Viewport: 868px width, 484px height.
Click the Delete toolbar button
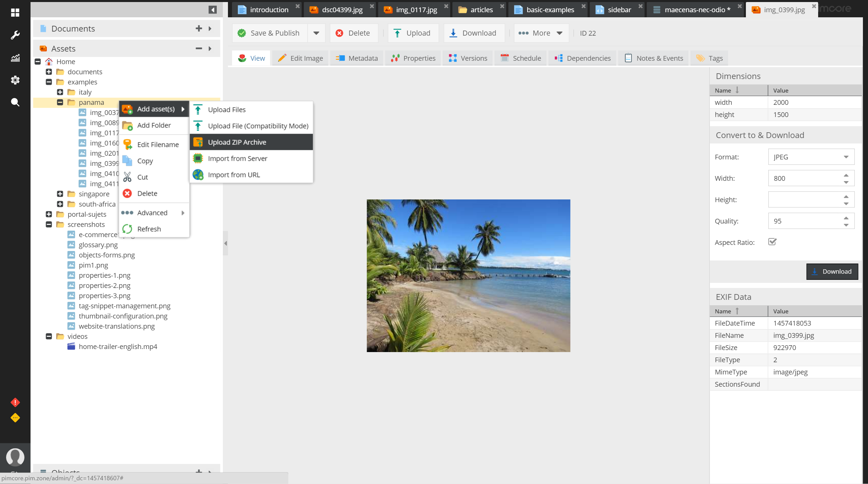coord(353,33)
